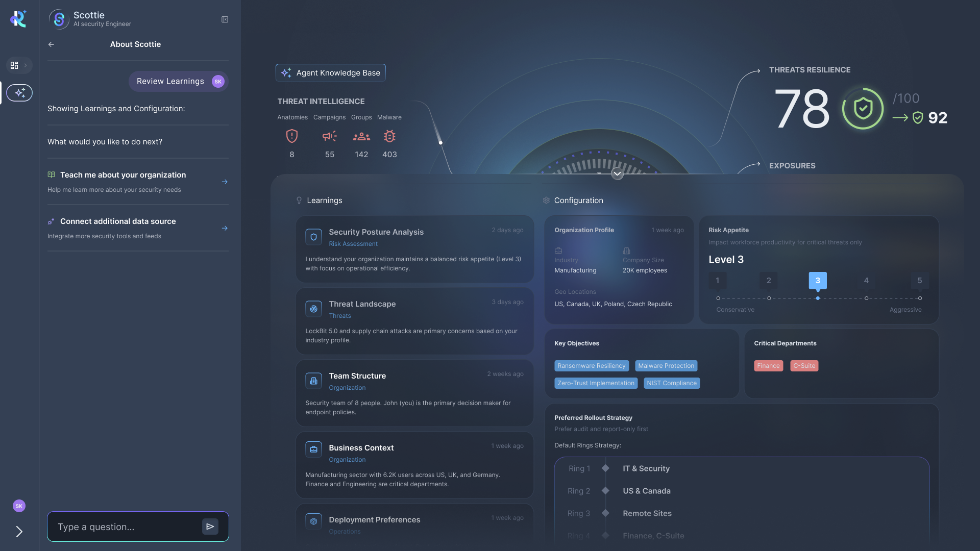Click the target score shield icon near 92
Screen dimensions: 980x551
918,118
